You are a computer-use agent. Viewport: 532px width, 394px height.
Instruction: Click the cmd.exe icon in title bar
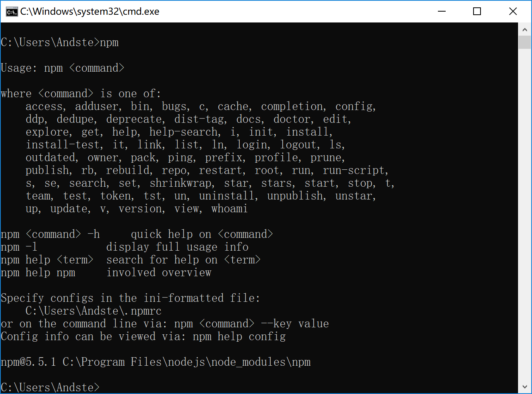pos(12,12)
